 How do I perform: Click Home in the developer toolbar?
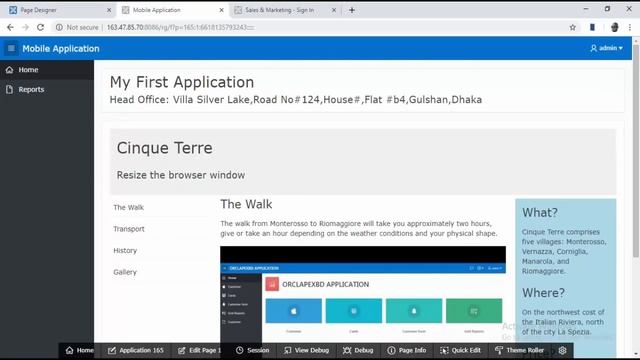pyautogui.click(x=80, y=350)
